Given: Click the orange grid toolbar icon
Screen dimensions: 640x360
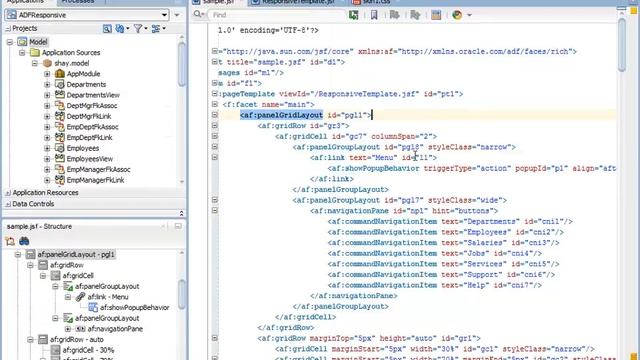Looking at the screenshot, I should point(436,15).
